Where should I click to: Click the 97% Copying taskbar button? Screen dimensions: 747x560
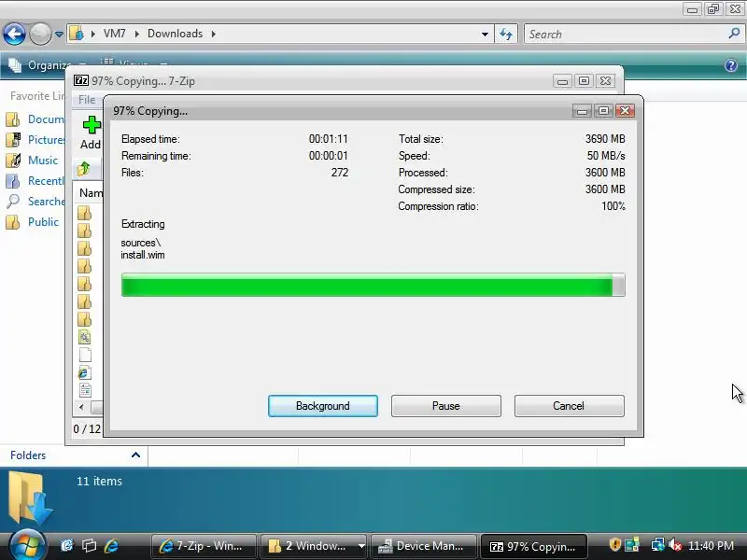(534, 546)
